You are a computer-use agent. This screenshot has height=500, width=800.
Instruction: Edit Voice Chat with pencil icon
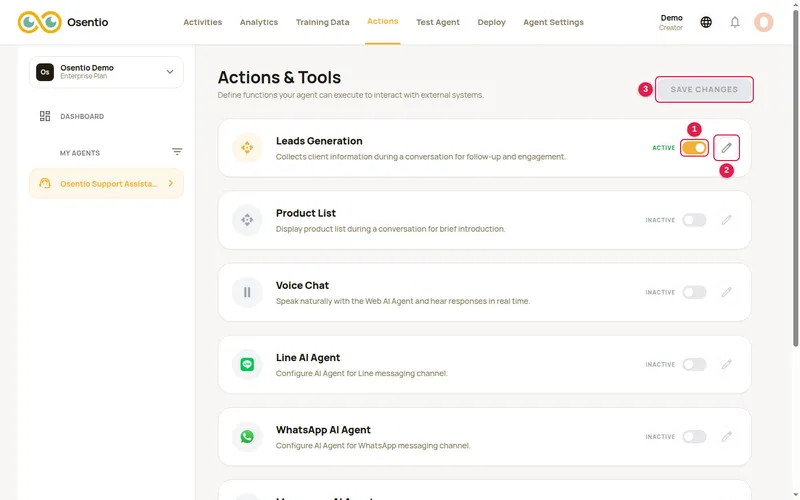pos(727,292)
